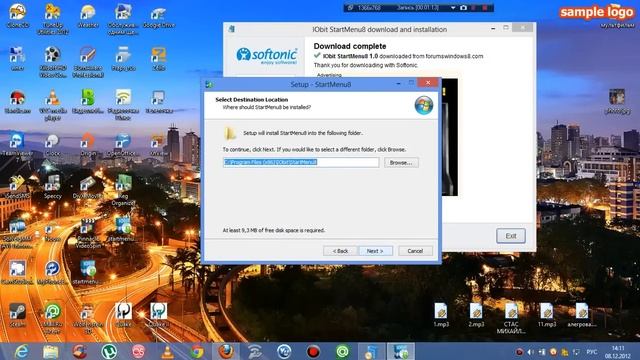Screen dimensions: 640x360
Task: Open the Clock desktop shortcut
Action: coord(52,144)
